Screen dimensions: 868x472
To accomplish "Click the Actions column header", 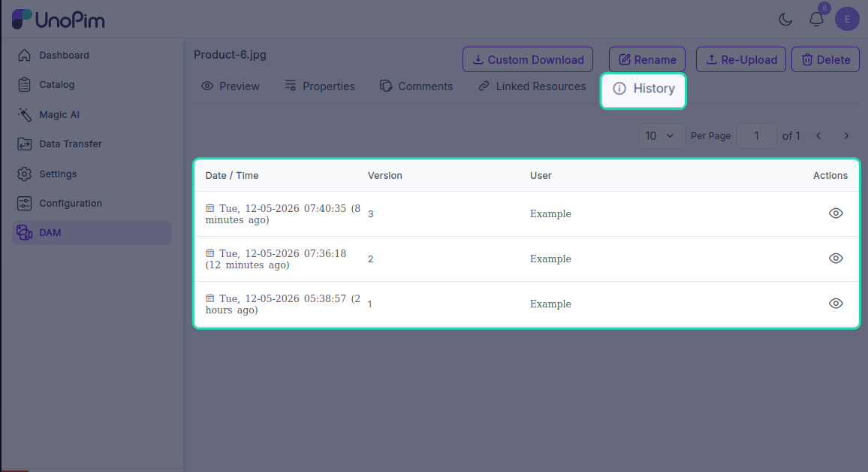I will tap(830, 176).
